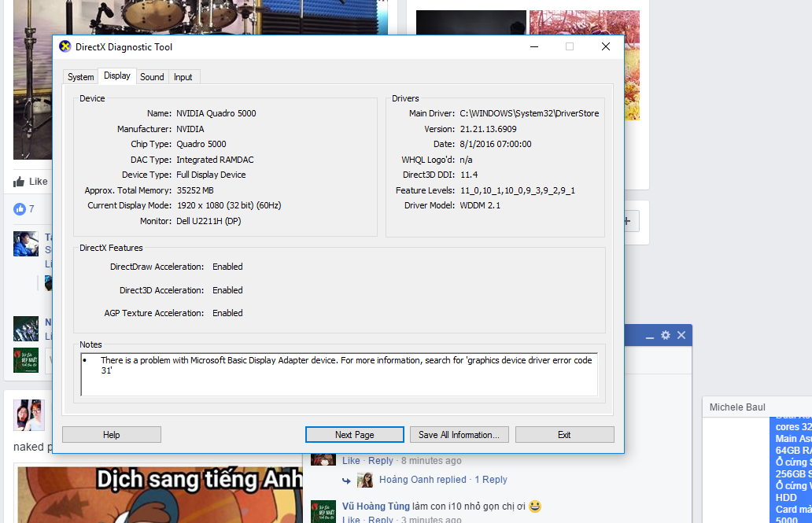This screenshot has width=812, height=523.
Task: Open the Facebook chat settings gear
Action: coord(666,335)
